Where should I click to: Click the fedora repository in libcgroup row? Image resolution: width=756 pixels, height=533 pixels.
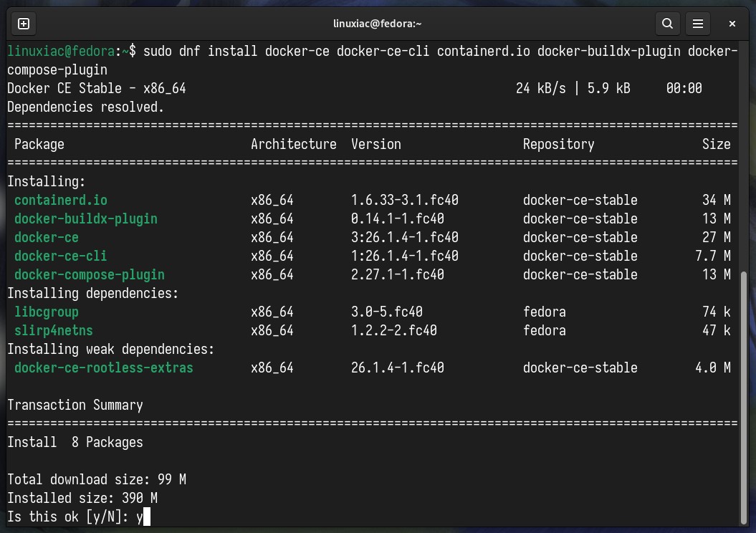tap(545, 312)
